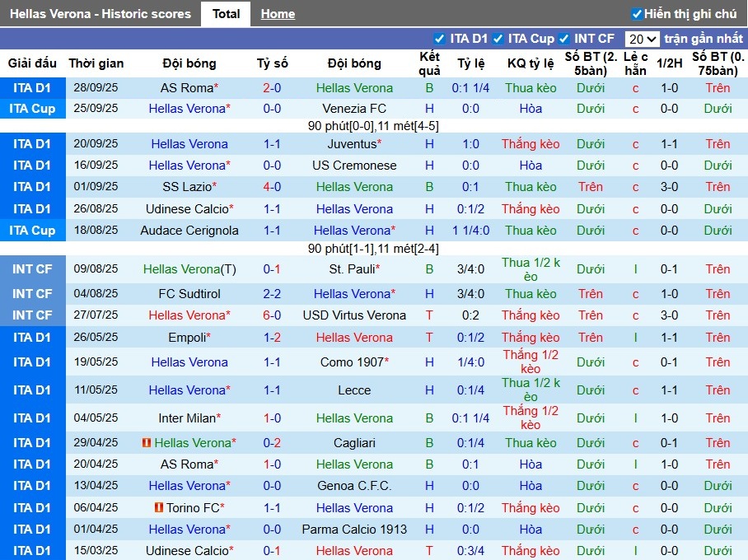This screenshot has width=748, height=560.
Task: Click the red card icon beside Hellas Verona on 29/04/25
Action: pyautogui.click(x=147, y=443)
